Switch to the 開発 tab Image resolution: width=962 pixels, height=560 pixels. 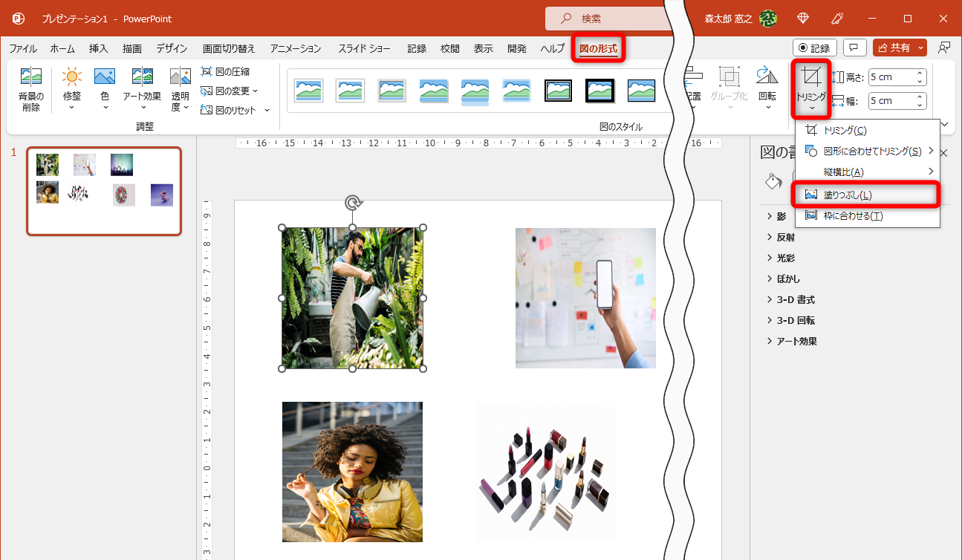click(517, 48)
